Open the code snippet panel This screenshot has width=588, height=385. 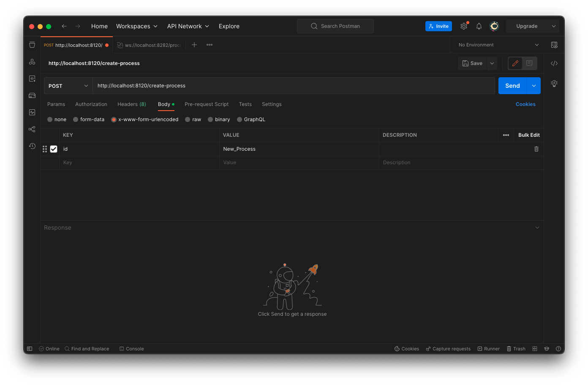point(554,63)
